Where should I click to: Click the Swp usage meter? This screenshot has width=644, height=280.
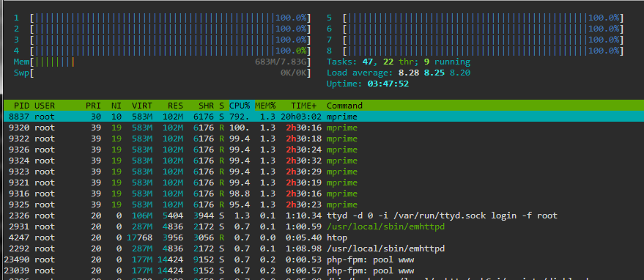(171, 73)
